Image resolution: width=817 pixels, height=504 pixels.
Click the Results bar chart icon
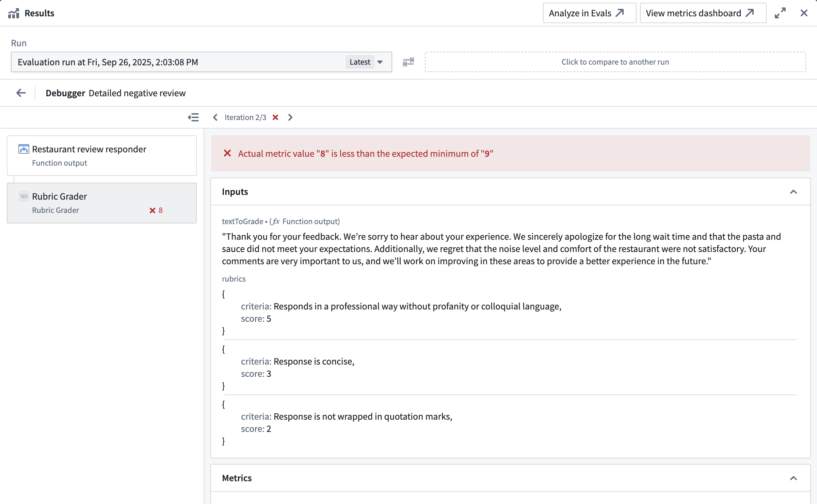click(14, 13)
